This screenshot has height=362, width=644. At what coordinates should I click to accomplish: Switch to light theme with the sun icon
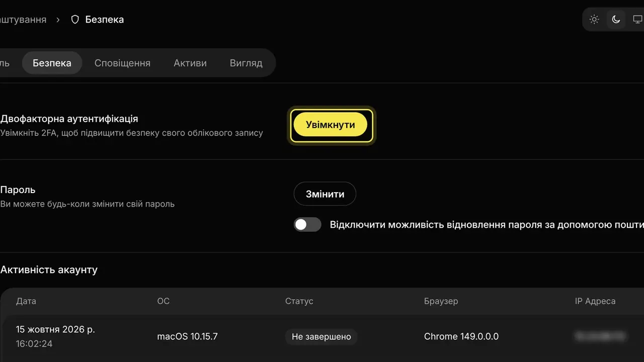tap(594, 20)
